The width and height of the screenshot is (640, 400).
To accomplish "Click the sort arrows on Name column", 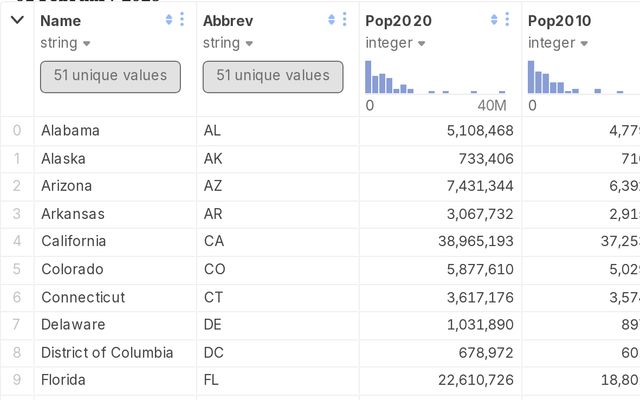I will (169, 20).
